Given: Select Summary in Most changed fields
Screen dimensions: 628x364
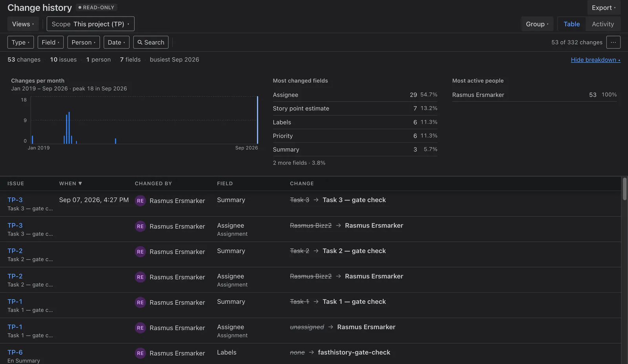Looking at the screenshot, I should (x=355, y=149).
